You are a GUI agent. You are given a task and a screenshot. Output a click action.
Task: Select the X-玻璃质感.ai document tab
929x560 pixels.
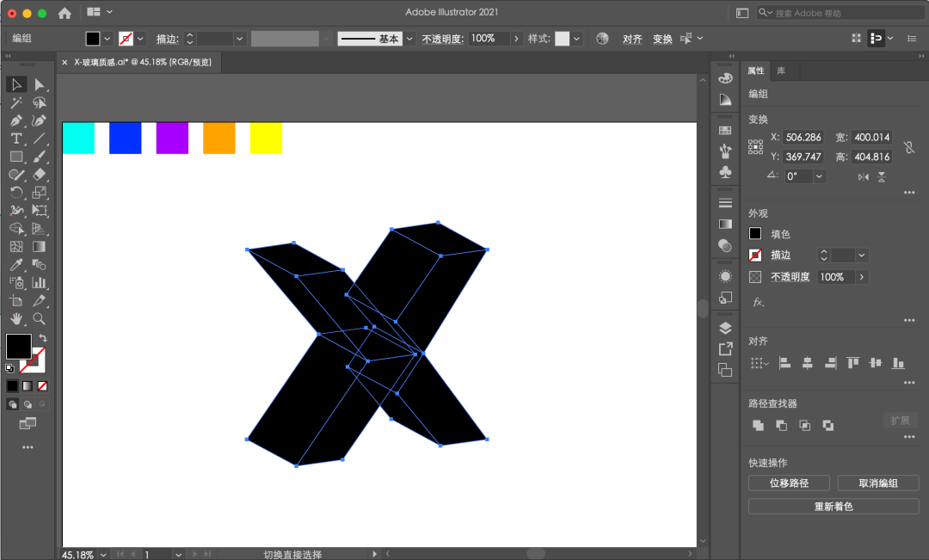[x=142, y=62]
